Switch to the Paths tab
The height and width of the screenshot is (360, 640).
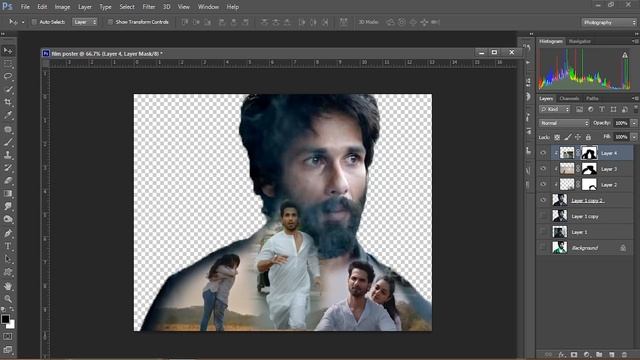tap(592, 98)
